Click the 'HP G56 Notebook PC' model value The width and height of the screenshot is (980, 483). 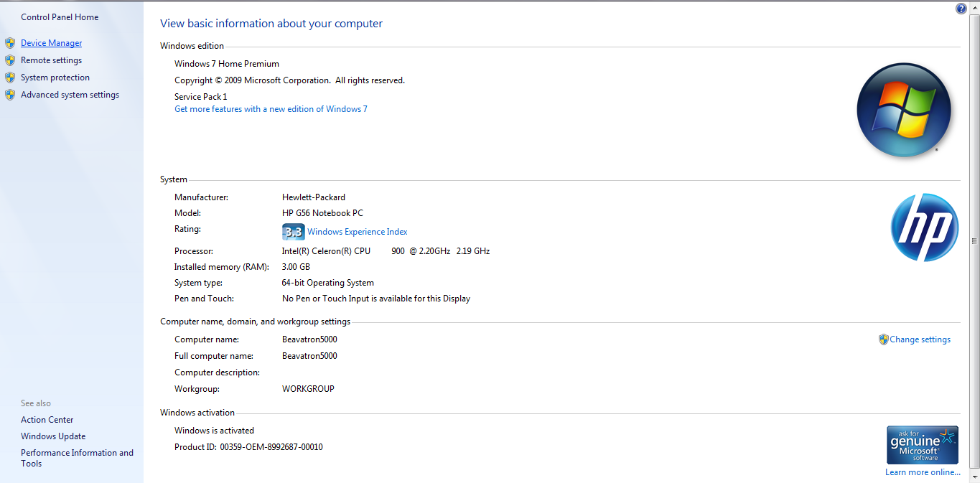pyautogui.click(x=322, y=213)
